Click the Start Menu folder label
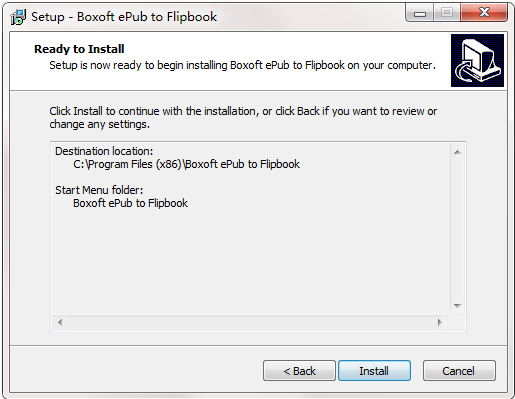The height and width of the screenshot is (399, 515). [x=99, y=190]
